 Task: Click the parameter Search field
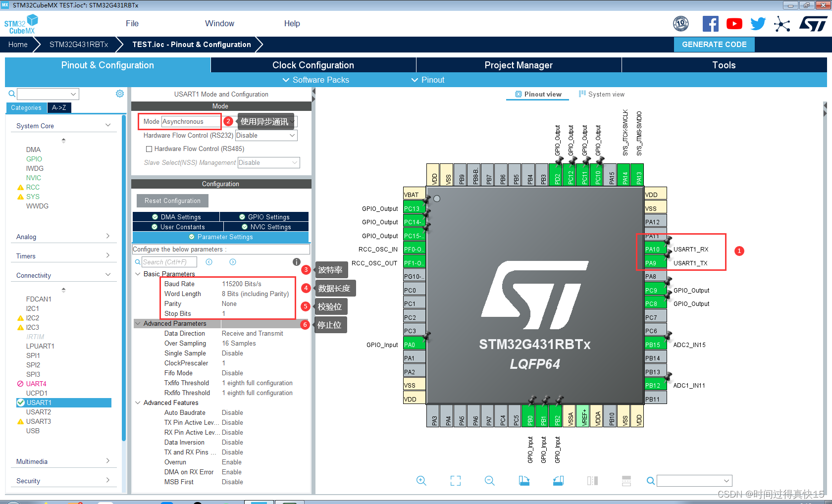pos(169,262)
